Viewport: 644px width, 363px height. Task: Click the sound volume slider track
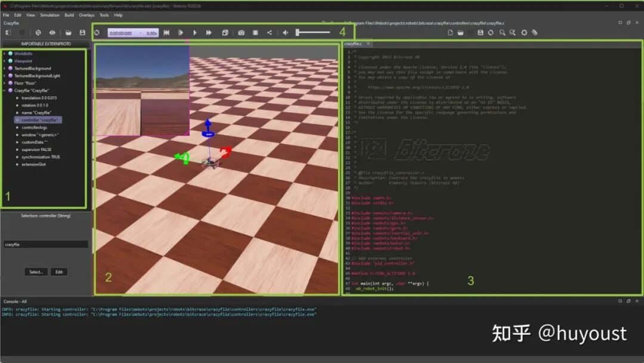click(x=313, y=32)
